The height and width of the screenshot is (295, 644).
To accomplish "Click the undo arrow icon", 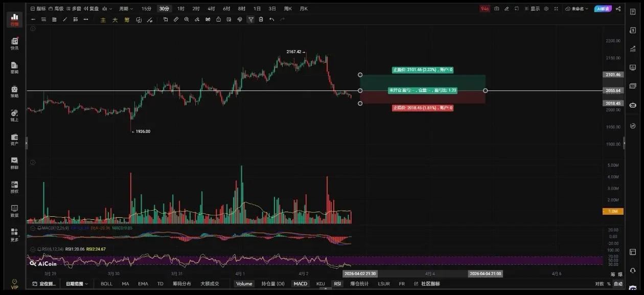I will 271,19.
